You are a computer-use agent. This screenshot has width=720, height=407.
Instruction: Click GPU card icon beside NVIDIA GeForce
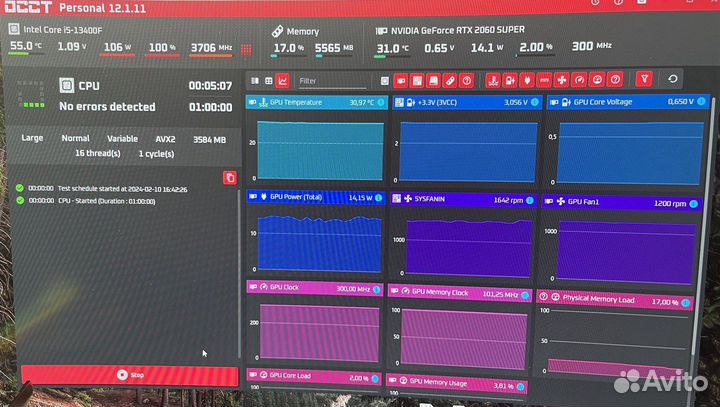tap(381, 31)
